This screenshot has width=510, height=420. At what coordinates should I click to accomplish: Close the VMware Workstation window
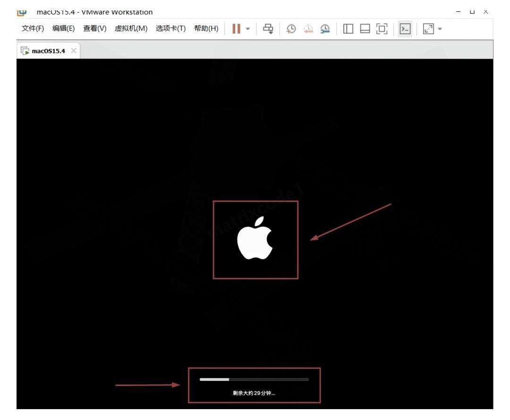[x=485, y=12]
